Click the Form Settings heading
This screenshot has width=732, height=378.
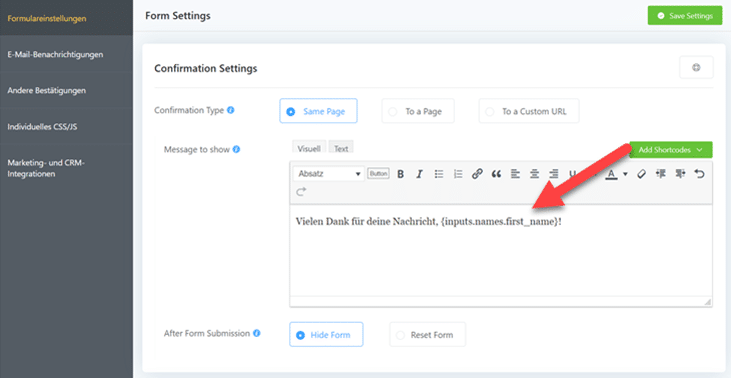coord(177,15)
